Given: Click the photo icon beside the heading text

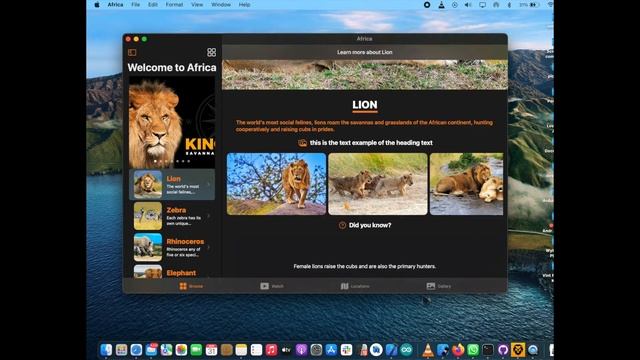Looking at the screenshot, I should click(x=302, y=143).
